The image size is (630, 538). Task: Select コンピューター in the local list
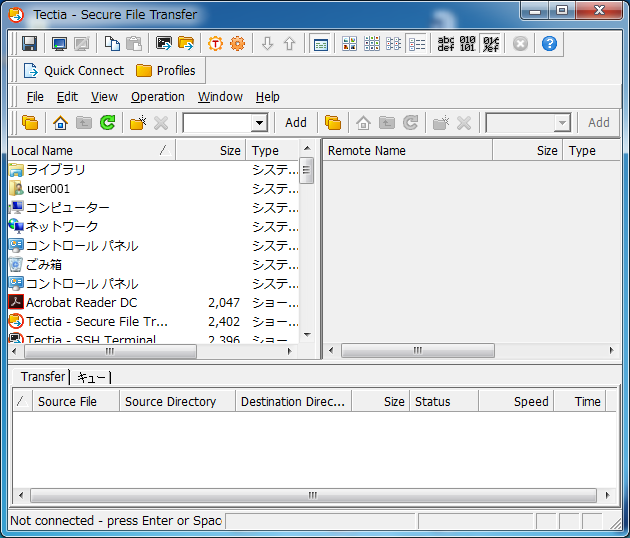click(153, 208)
